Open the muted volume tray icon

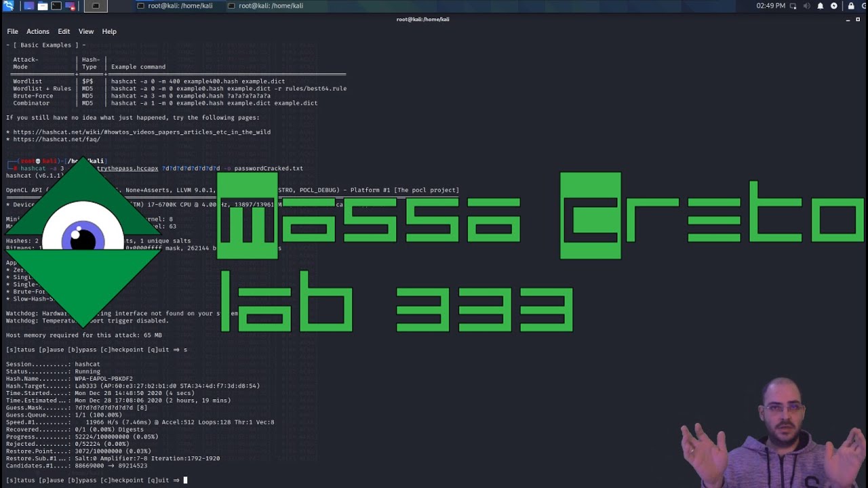[807, 6]
